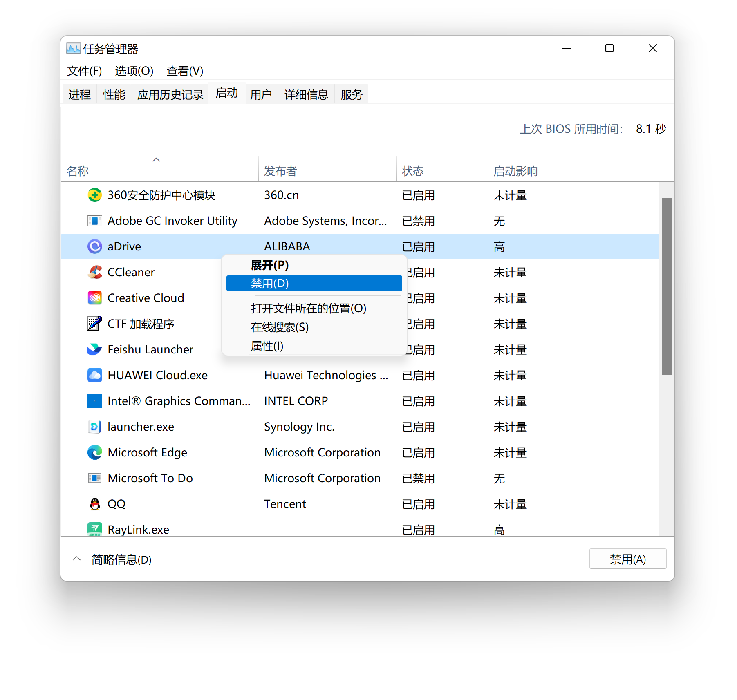Choose 禁用(D) in the context menu

point(314,283)
